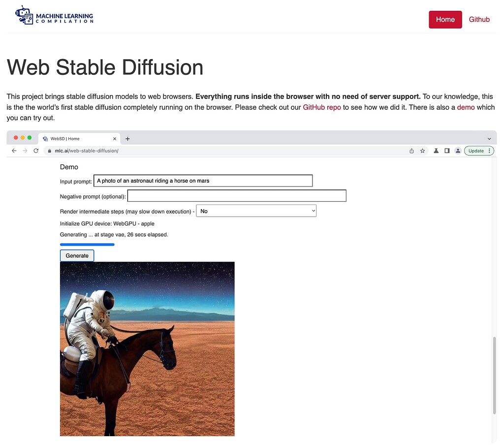The height and width of the screenshot is (446, 504).
Task: Open a new browser tab with the plus
Action: tap(127, 139)
